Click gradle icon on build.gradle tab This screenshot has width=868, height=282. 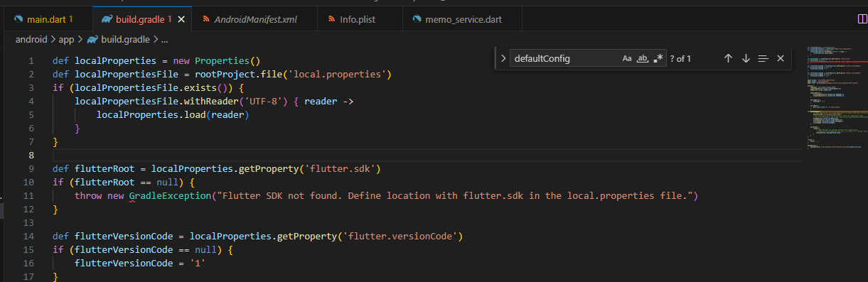pos(107,19)
